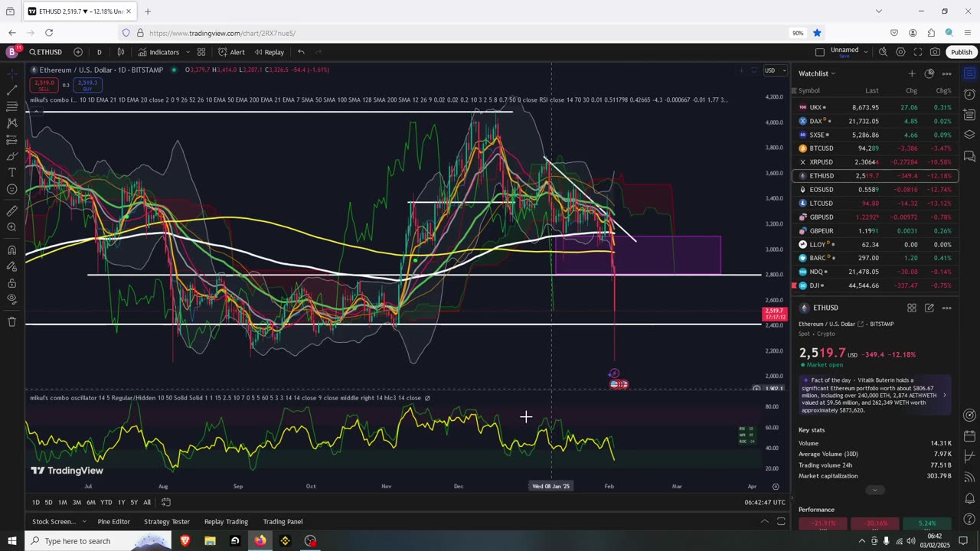Image resolution: width=980 pixels, height=551 pixels.
Task: Take a chart snapshot with camera icon
Action: click(935, 52)
